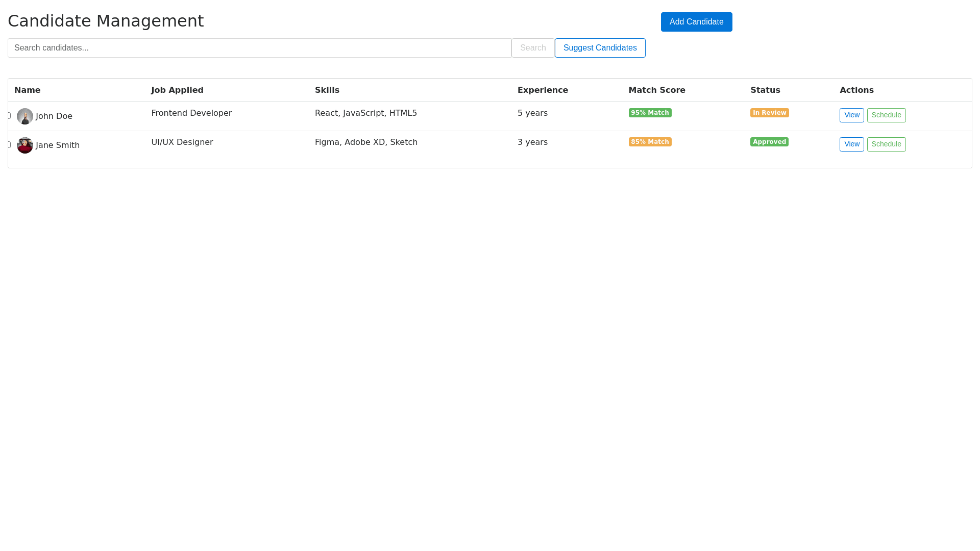Screen dimensions: 980x551
Task: Click the 95% Match badge
Action: (x=650, y=113)
